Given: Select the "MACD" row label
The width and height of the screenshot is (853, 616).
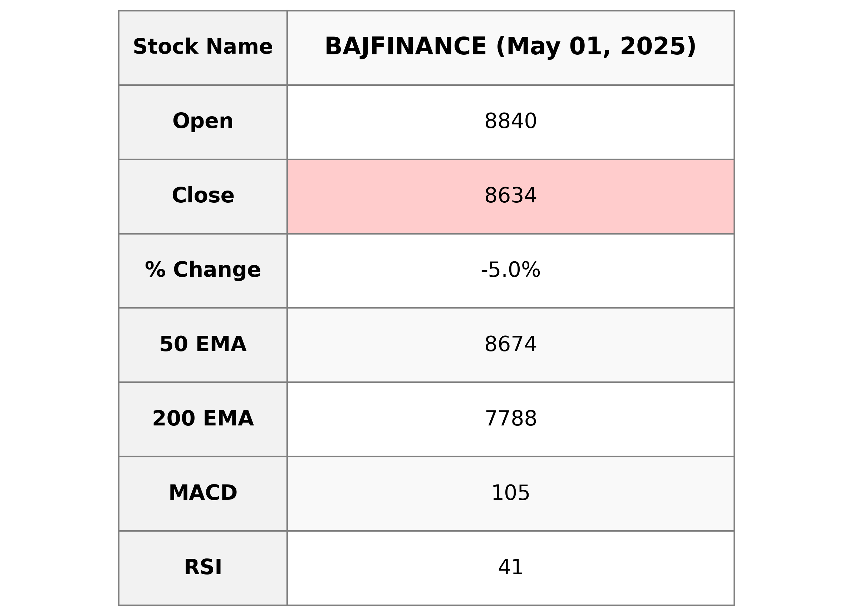Looking at the screenshot, I should coord(203,493).
